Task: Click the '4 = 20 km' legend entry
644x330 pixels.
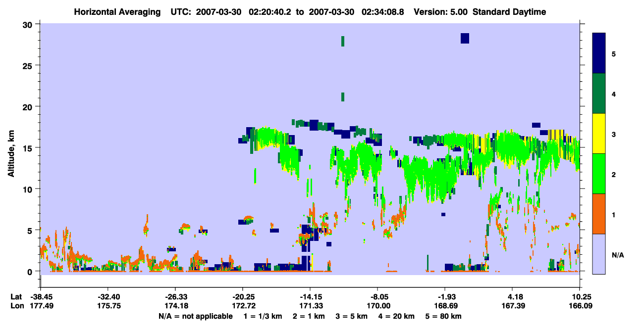Action: point(396,316)
